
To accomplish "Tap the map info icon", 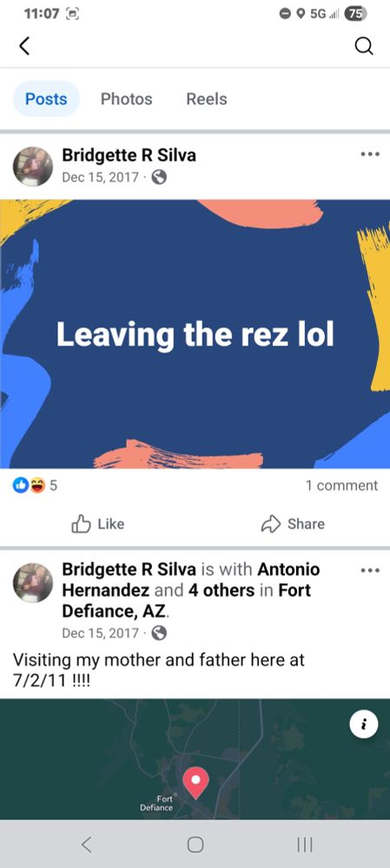I will coord(364,724).
